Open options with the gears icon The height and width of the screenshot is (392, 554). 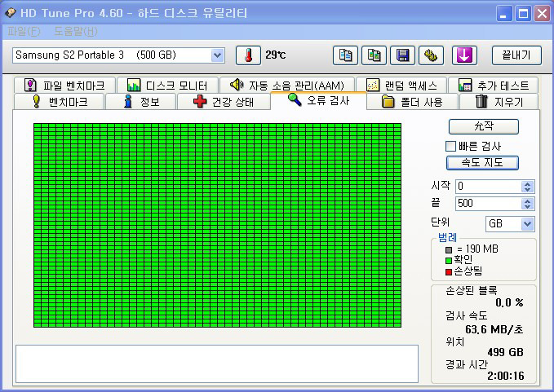point(431,55)
